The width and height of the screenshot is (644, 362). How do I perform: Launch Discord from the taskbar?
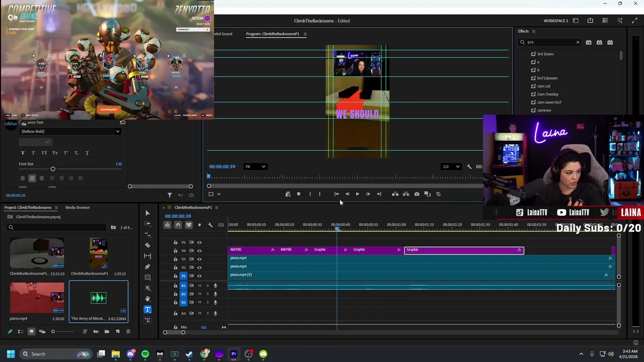tap(131, 354)
